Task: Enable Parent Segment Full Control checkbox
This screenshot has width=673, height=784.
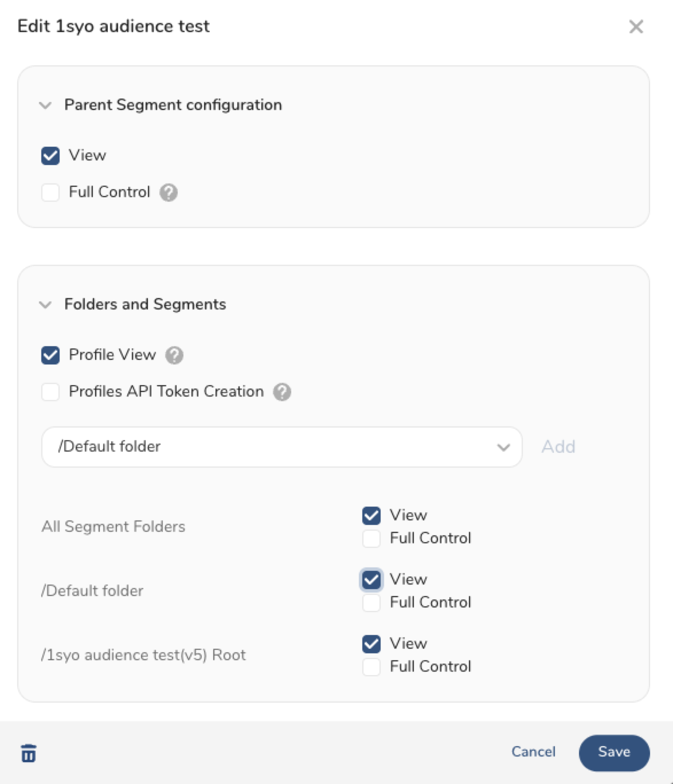Action: pyautogui.click(x=50, y=193)
